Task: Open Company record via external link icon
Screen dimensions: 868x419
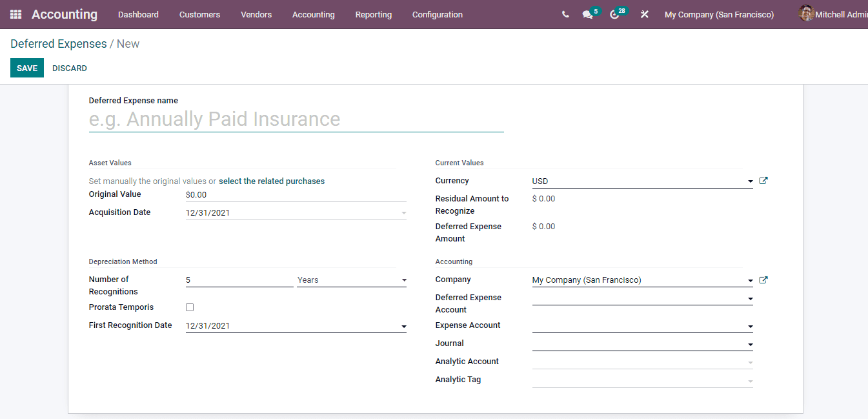Action: pyautogui.click(x=763, y=280)
